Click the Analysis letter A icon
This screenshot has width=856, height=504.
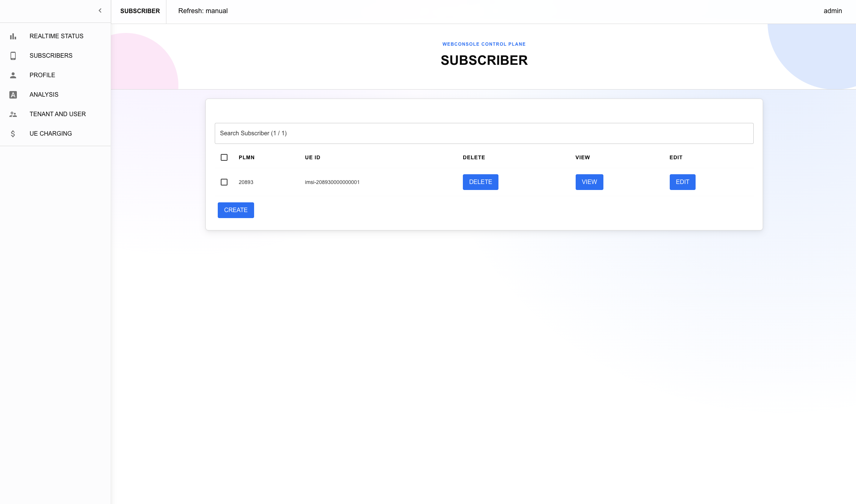(13, 95)
